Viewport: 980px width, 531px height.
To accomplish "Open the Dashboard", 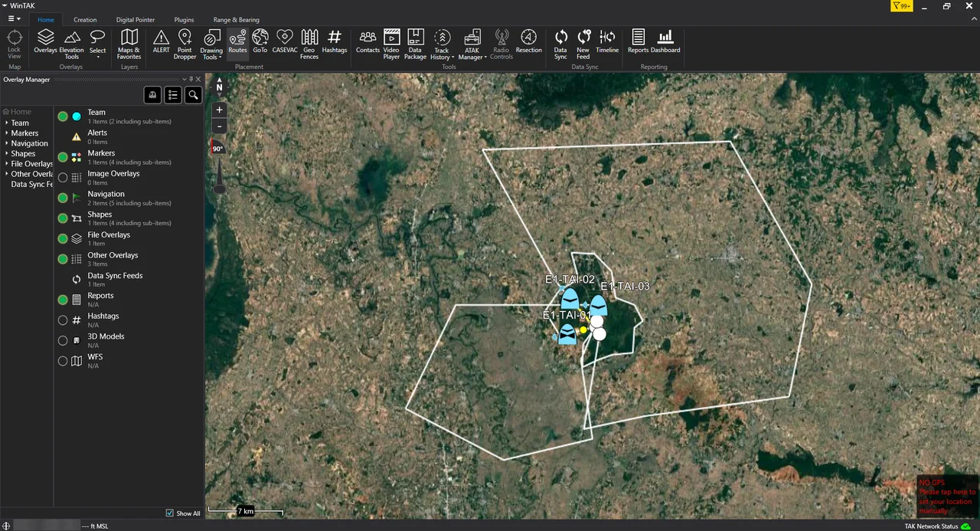I will [x=665, y=42].
